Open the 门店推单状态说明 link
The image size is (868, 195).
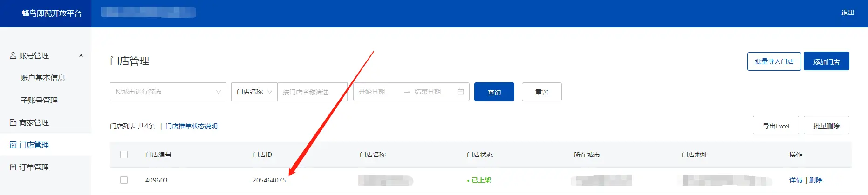tap(191, 126)
